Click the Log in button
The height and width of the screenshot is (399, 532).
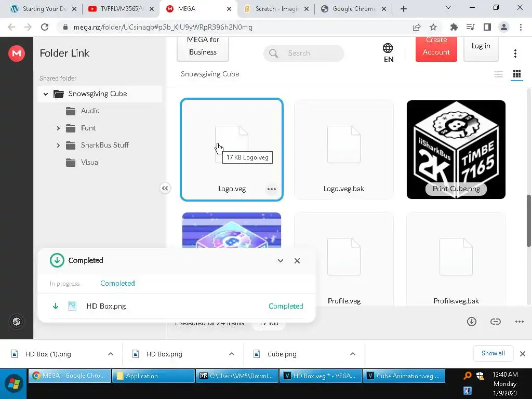pyautogui.click(x=481, y=49)
